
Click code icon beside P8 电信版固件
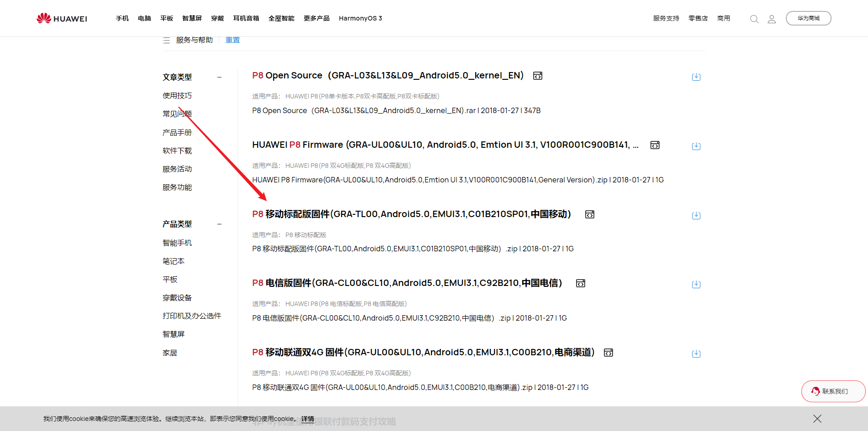(x=581, y=283)
